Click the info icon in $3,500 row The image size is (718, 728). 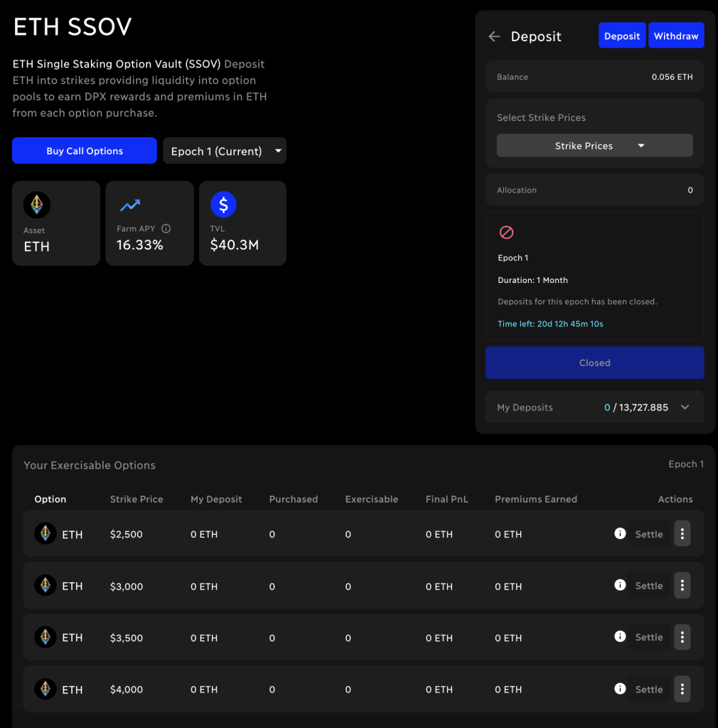pyautogui.click(x=620, y=636)
